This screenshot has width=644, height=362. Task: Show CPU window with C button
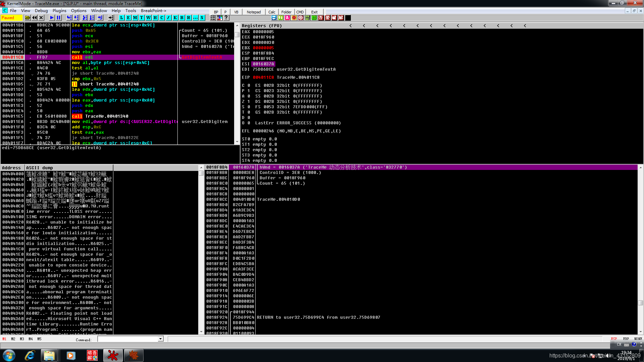pyautogui.click(x=162, y=18)
